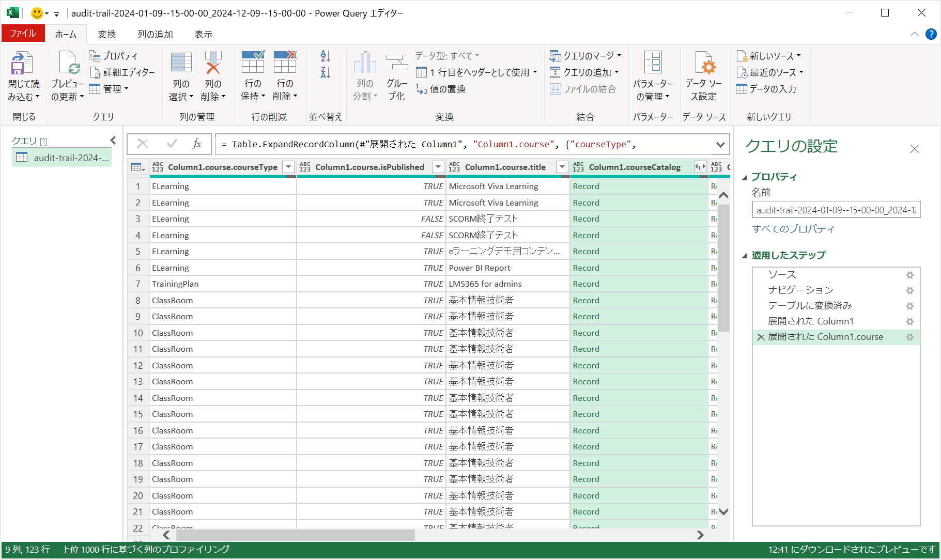Open the Advanced Editor
This screenshot has width=941, height=560.
click(122, 72)
